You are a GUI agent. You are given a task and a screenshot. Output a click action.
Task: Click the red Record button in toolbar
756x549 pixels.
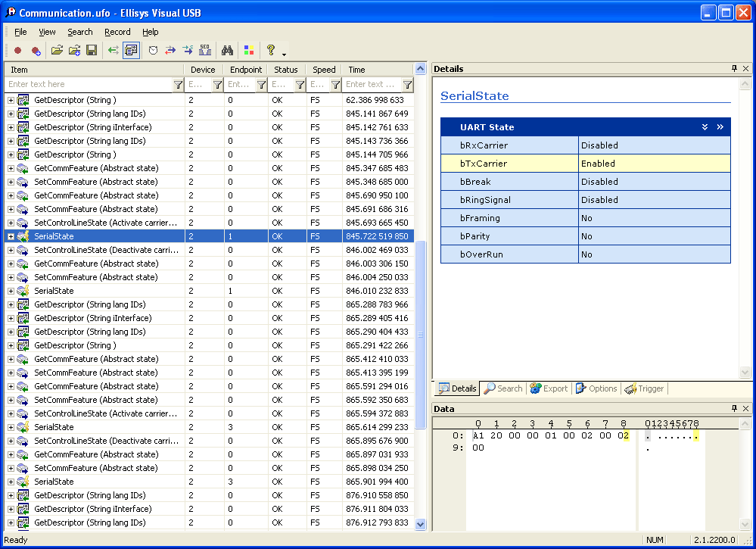17,51
